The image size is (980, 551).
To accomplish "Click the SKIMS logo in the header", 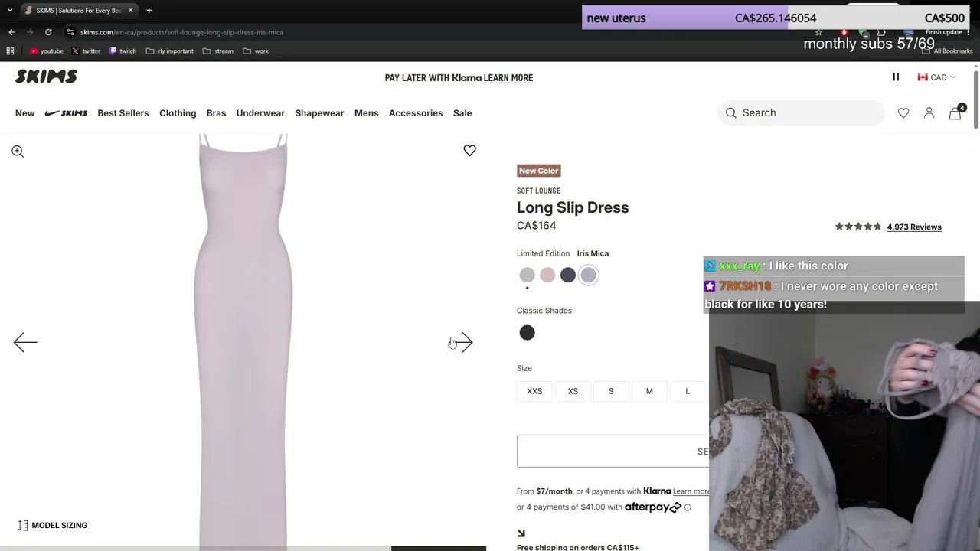I will click(x=46, y=77).
